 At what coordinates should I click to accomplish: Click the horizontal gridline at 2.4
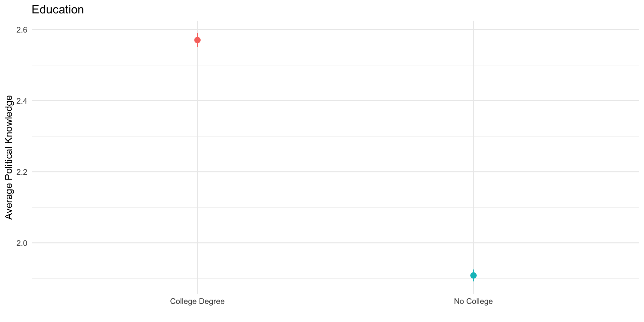pyautogui.click(x=335, y=101)
